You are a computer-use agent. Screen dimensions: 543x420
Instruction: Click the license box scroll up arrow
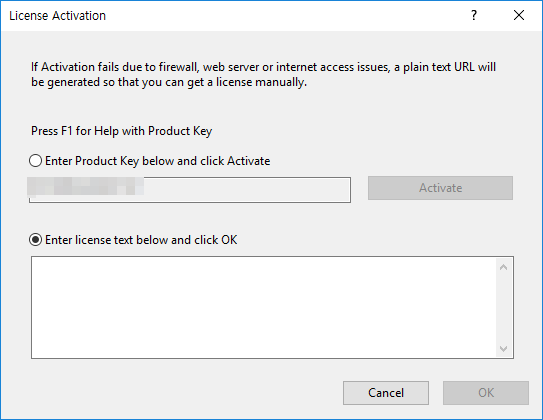[504, 267]
